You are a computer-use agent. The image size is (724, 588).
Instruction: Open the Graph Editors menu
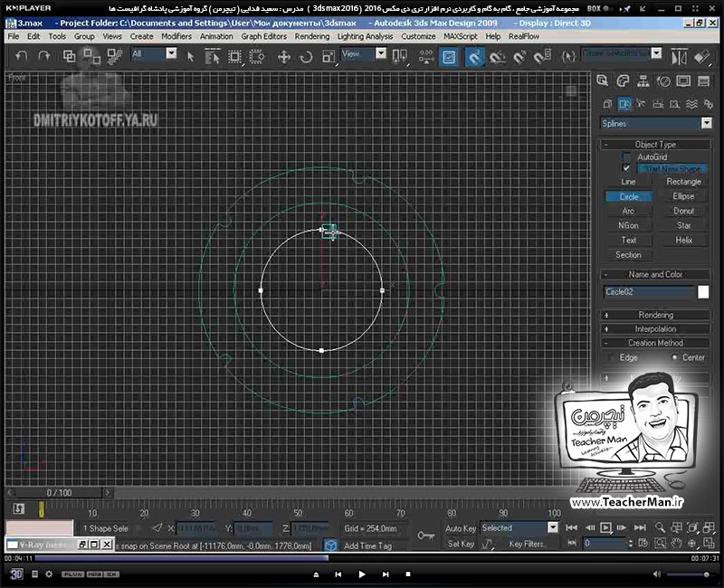coord(263,36)
